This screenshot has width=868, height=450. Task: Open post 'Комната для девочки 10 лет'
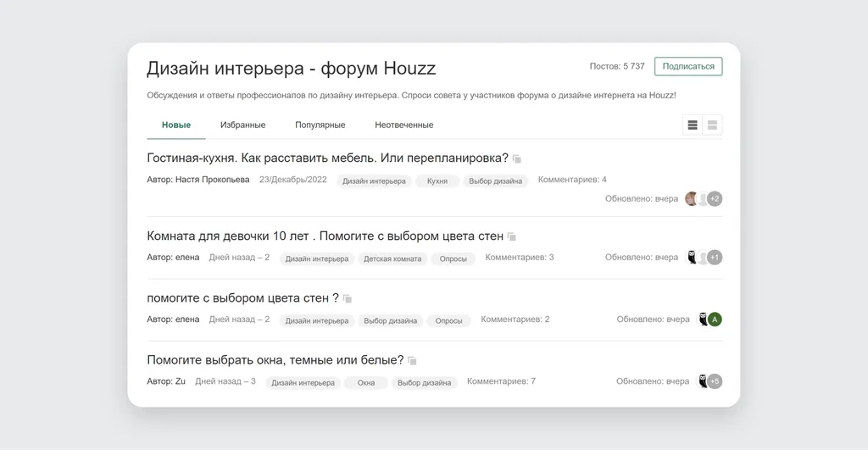tap(325, 236)
